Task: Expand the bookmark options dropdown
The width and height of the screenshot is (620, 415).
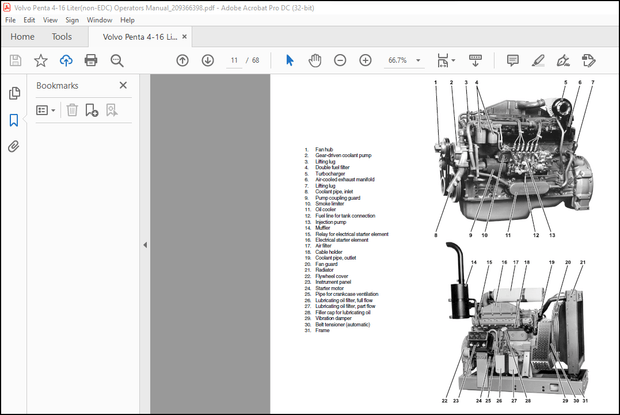Action: coord(47,110)
